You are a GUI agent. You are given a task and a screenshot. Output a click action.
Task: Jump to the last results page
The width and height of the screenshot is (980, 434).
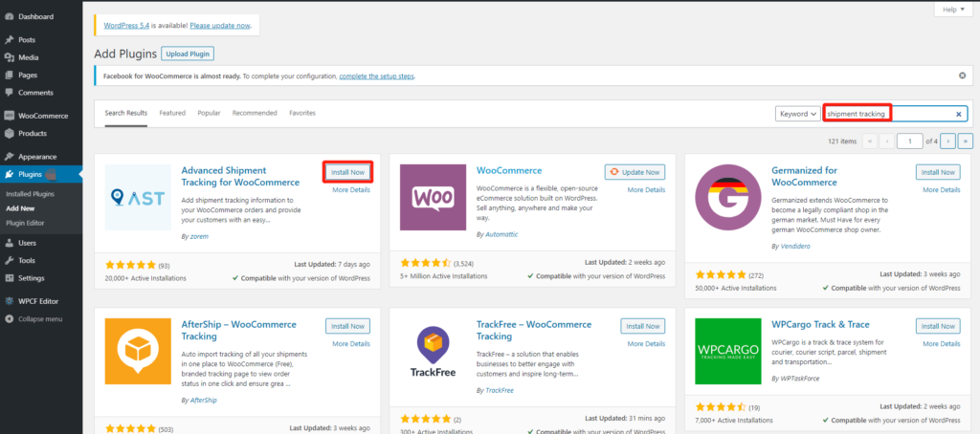pyautogui.click(x=965, y=141)
